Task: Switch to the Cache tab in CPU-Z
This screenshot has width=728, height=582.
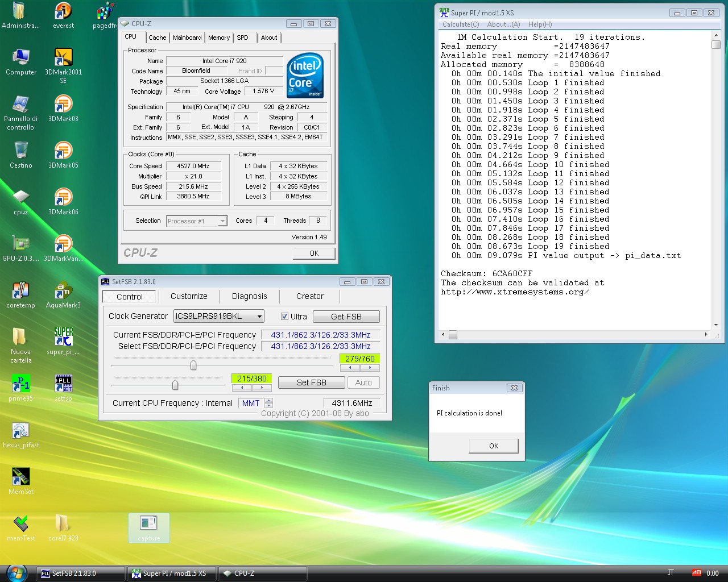Action: point(157,38)
